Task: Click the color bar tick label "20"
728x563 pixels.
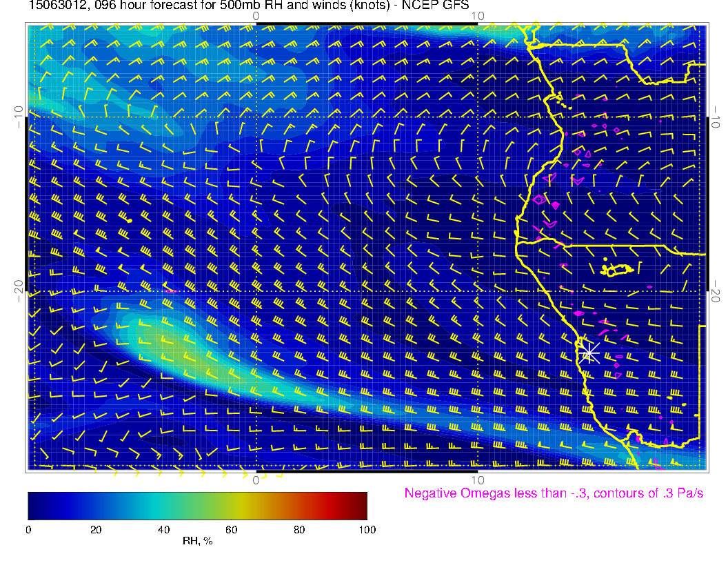Action: (96, 530)
